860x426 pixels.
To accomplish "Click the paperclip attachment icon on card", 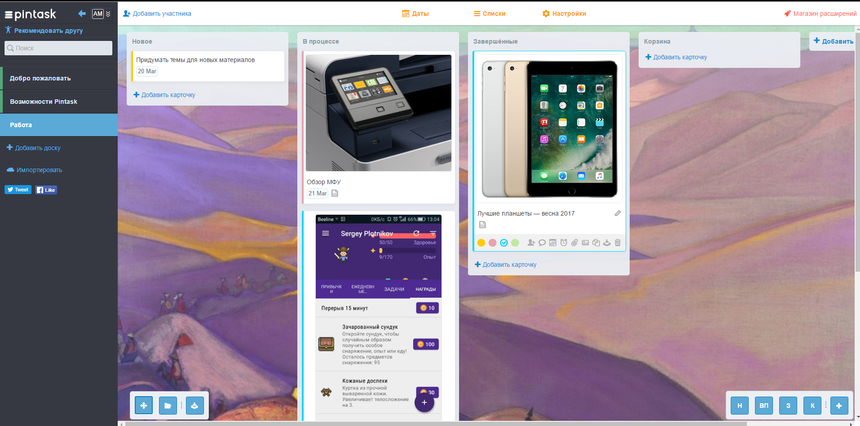I will pyautogui.click(x=575, y=243).
